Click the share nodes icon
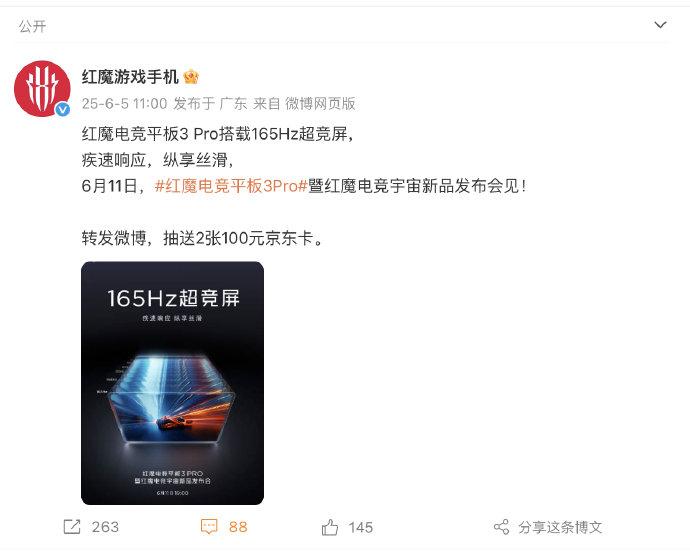This screenshot has height=552, width=690. click(x=502, y=527)
